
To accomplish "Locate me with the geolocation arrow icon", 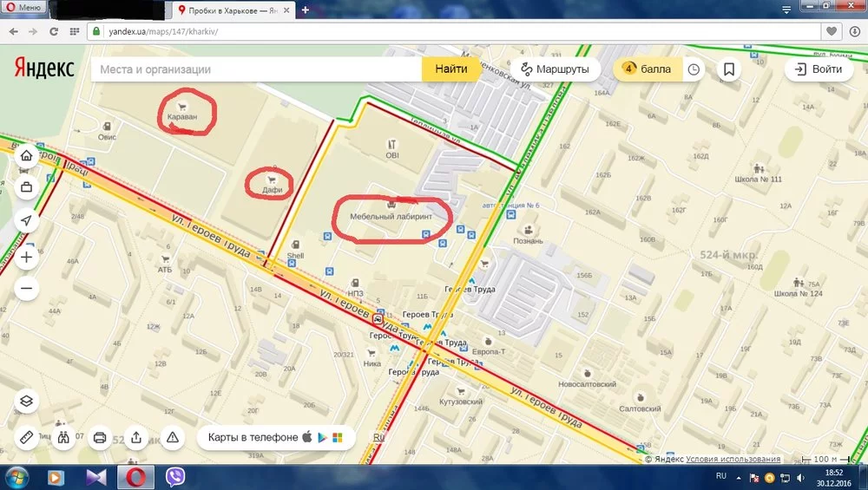I will (26, 220).
